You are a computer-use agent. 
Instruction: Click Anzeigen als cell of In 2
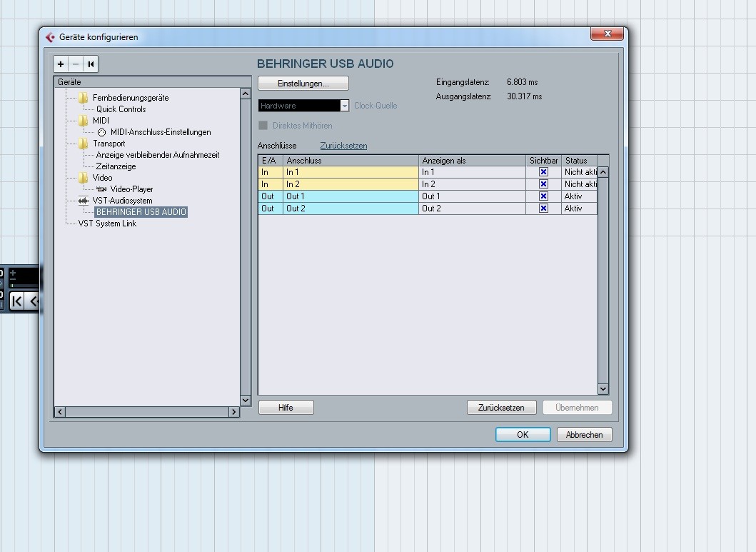(x=472, y=184)
